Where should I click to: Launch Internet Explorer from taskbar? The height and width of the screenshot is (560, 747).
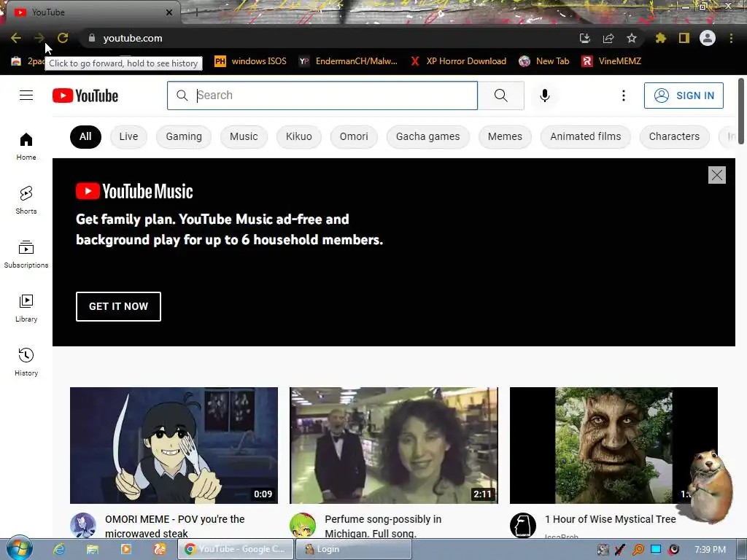tap(59, 549)
